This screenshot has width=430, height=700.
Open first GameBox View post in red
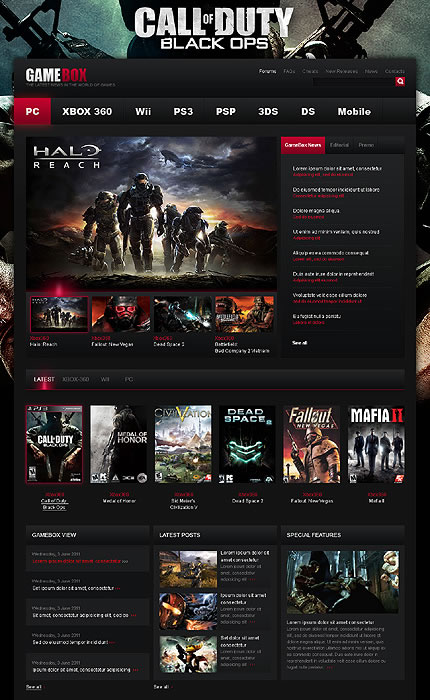78,561
